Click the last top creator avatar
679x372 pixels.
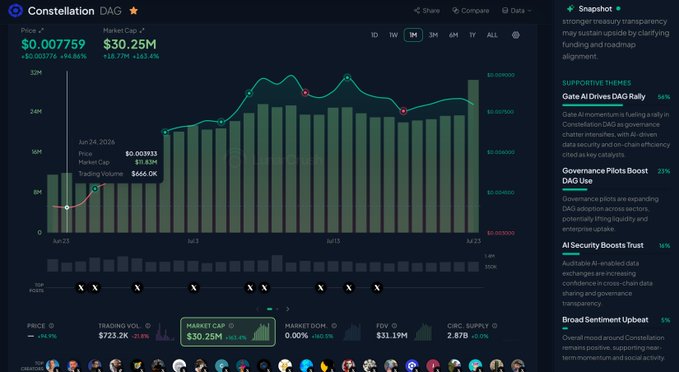coord(517,366)
